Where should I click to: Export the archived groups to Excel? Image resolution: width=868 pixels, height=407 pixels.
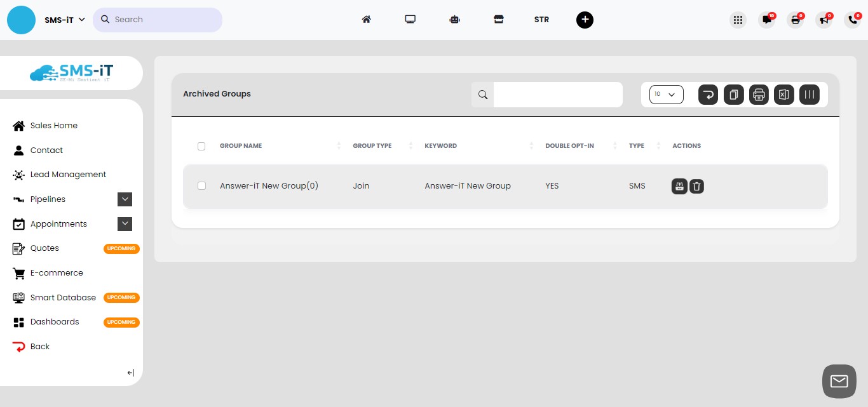coord(783,95)
